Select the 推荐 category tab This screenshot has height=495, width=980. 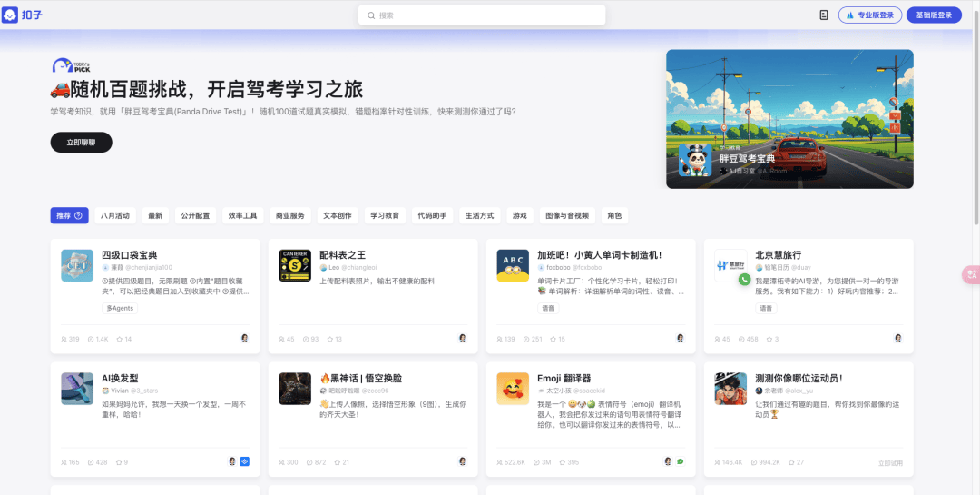(x=69, y=215)
